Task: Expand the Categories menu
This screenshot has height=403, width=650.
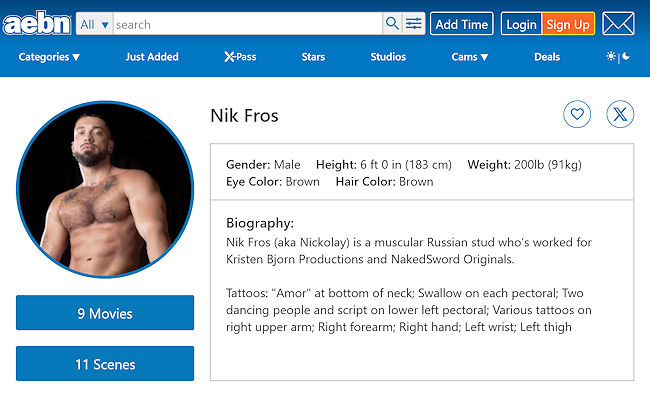Action: click(x=49, y=57)
